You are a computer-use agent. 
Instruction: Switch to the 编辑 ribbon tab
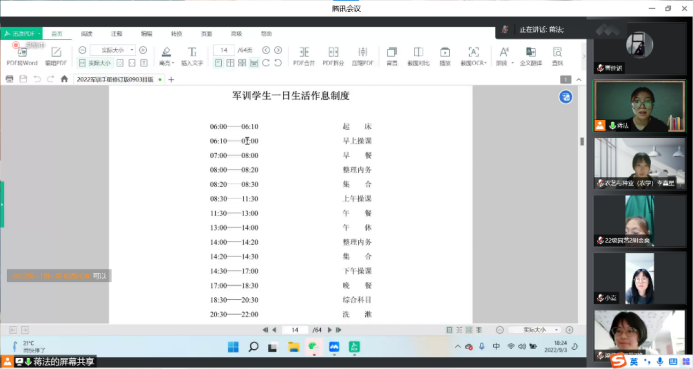[146, 34]
